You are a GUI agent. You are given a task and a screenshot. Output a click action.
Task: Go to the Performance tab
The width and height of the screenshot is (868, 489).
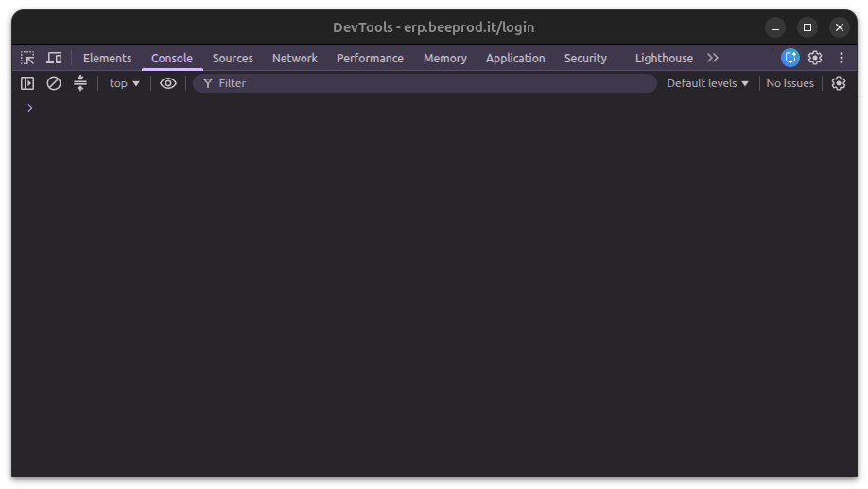click(370, 58)
